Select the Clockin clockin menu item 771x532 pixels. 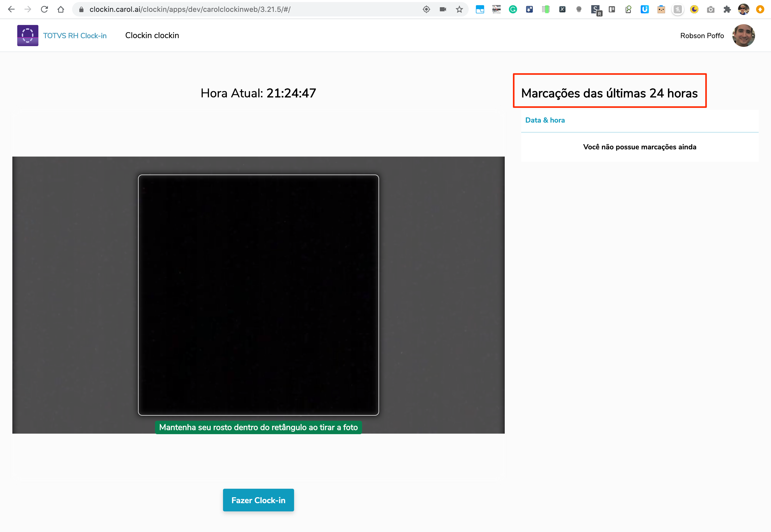[x=152, y=35]
